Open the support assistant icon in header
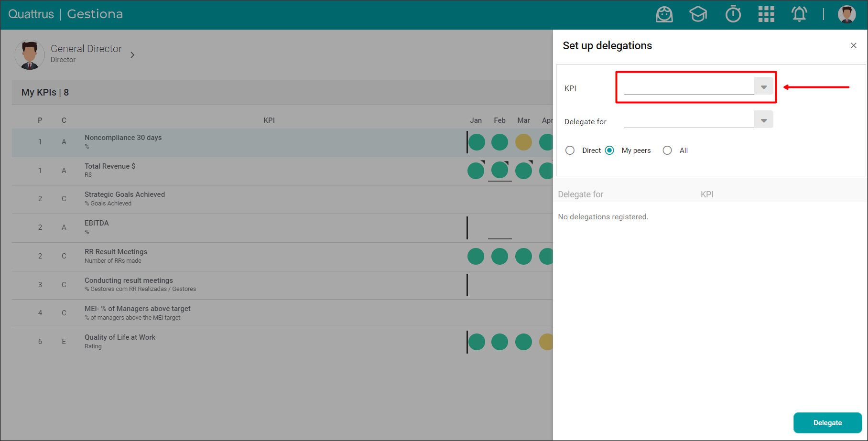The width and height of the screenshot is (868, 441). [664, 14]
